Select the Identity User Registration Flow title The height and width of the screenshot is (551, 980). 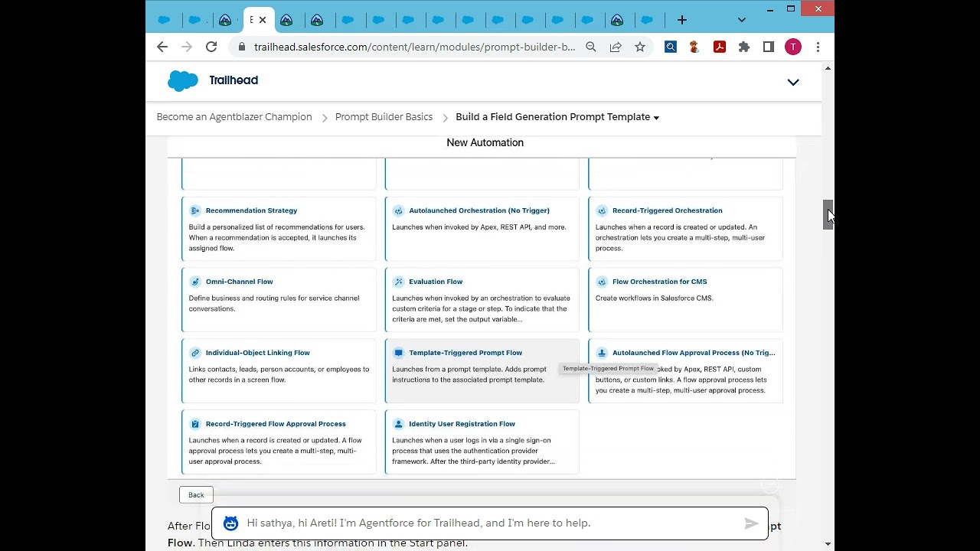[x=462, y=424]
